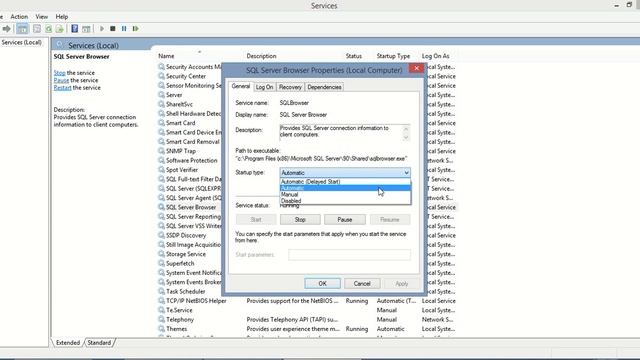Select the Telephony service gear icon

[162, 319]
